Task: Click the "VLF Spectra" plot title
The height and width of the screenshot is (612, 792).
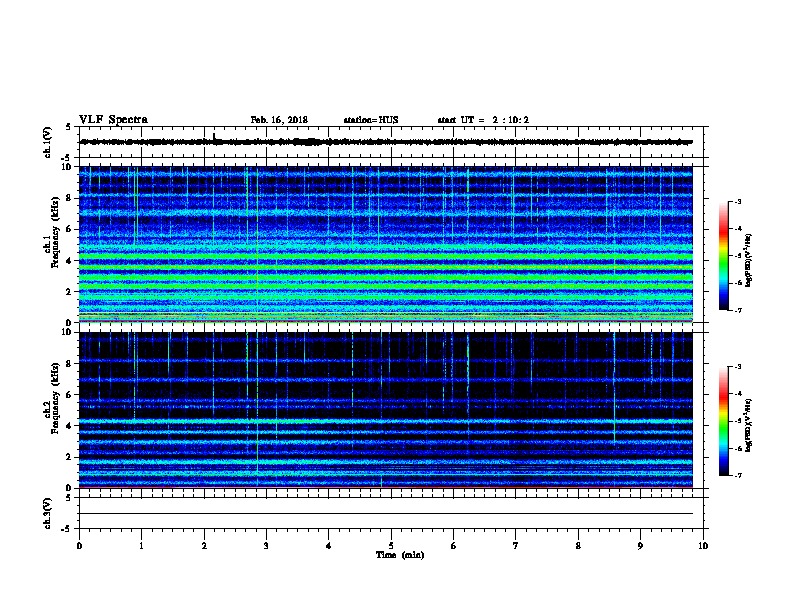Action: [x=113, y=120]
